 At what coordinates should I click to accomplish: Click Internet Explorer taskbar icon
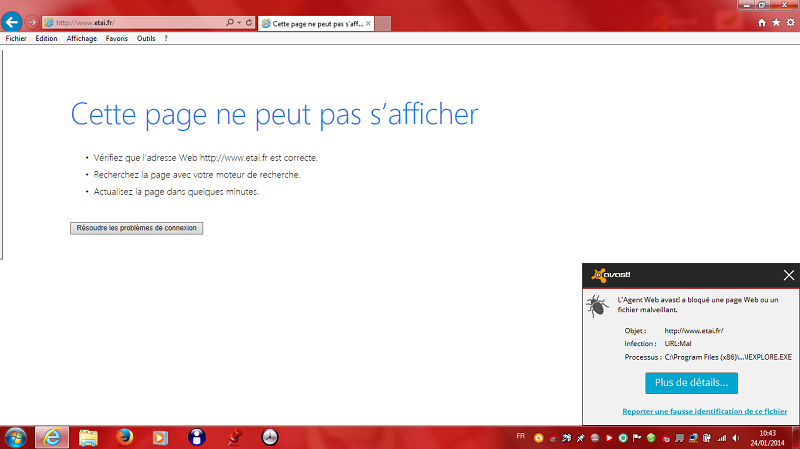coord(52,437)
